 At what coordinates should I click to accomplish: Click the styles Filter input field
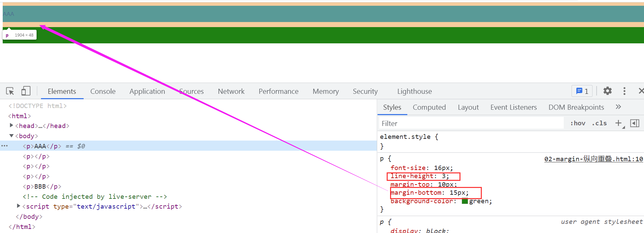pos(471,123)
